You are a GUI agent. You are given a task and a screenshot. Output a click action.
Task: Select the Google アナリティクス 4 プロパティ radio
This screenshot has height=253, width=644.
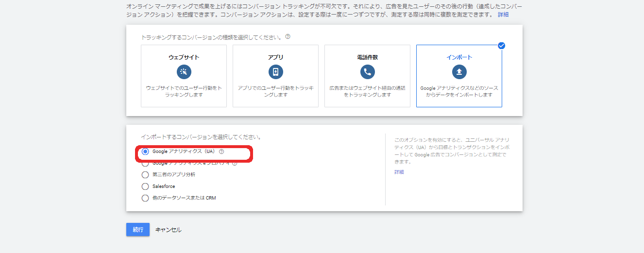coord(145,163)
